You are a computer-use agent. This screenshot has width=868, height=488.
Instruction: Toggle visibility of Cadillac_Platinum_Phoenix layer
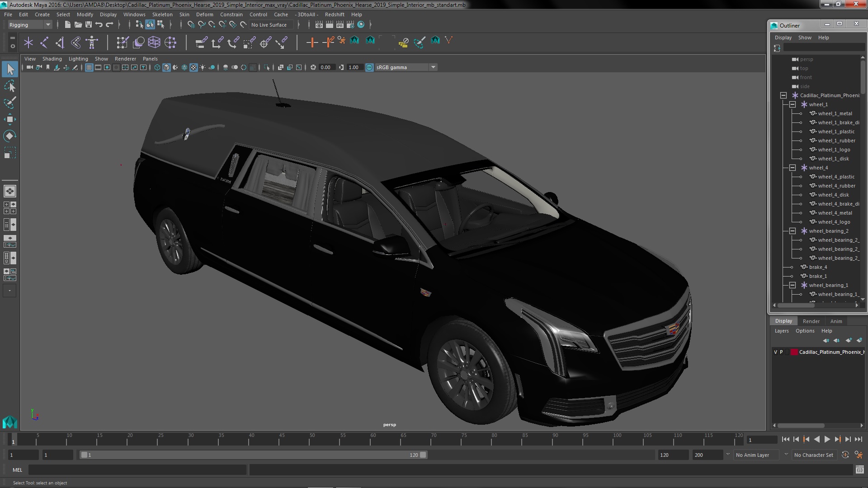[775, 352]
